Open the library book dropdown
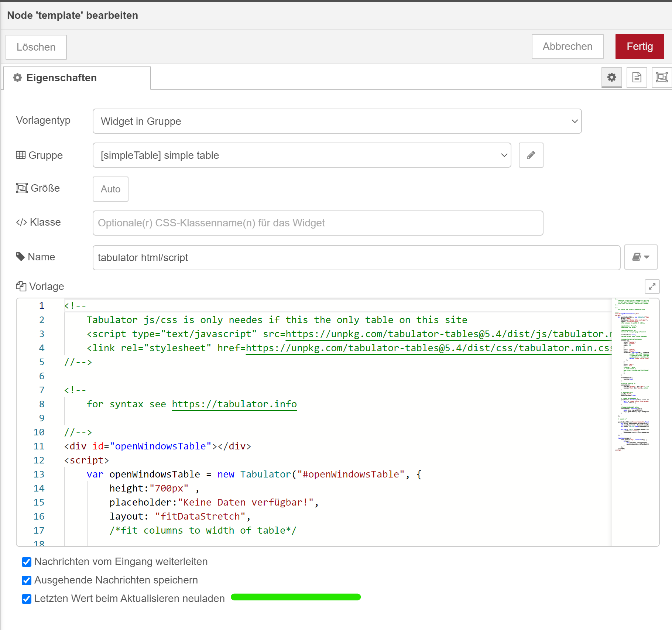Image resolution: width=672 pixels, height=630 pixels. (641, 257)
